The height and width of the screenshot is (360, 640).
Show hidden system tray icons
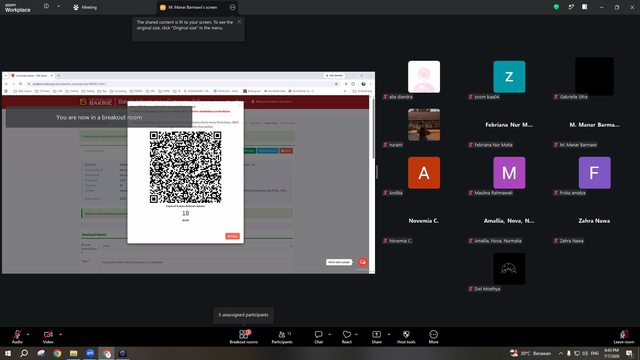pyautogui.click(x=561, y=353)
